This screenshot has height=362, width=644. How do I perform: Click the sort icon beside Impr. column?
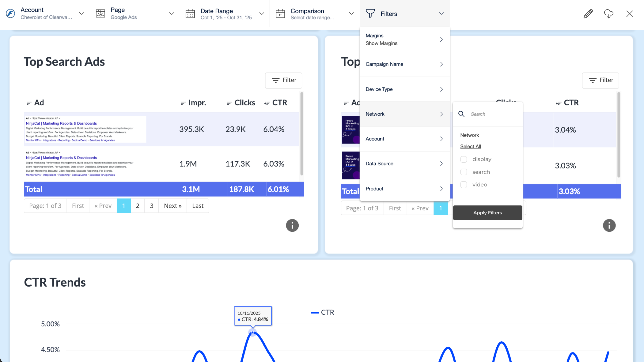(x=183, y=103)
